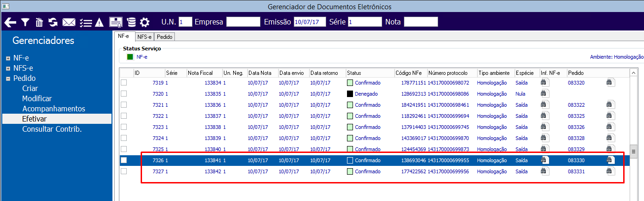The image size is (644, 201).
Task: Click the certificate icon in toolbar
Action: coord(116,22)
